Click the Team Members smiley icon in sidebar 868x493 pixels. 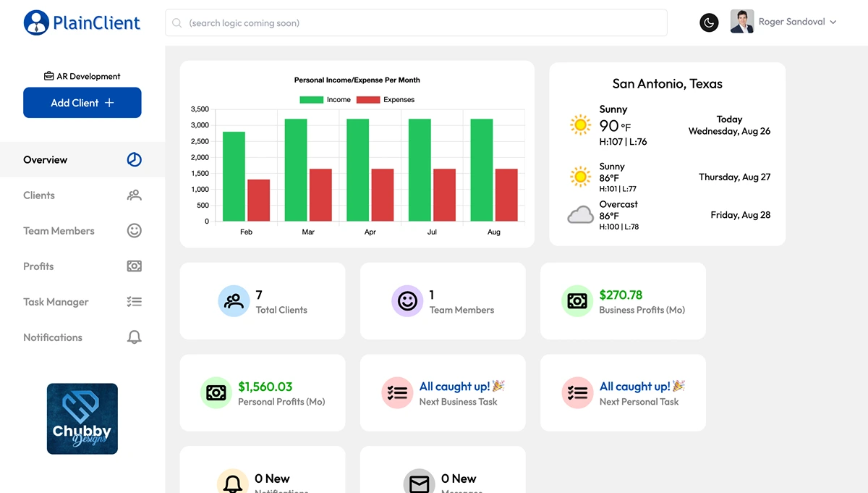click(x=134, y=231)
